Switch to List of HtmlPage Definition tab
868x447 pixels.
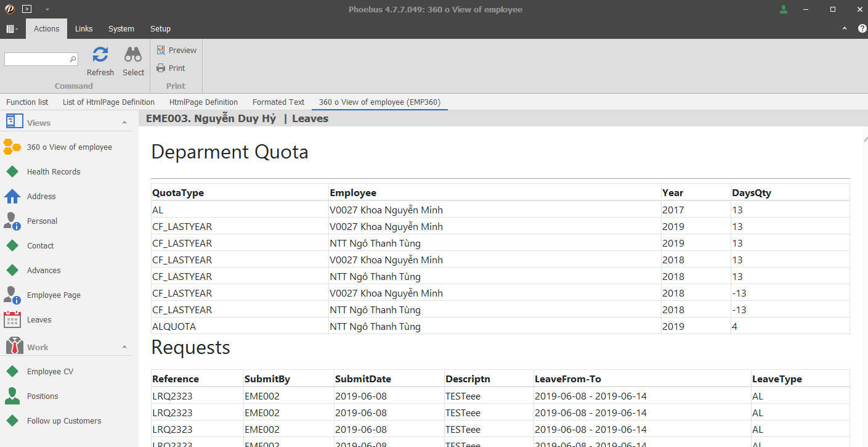click(108, 102)
